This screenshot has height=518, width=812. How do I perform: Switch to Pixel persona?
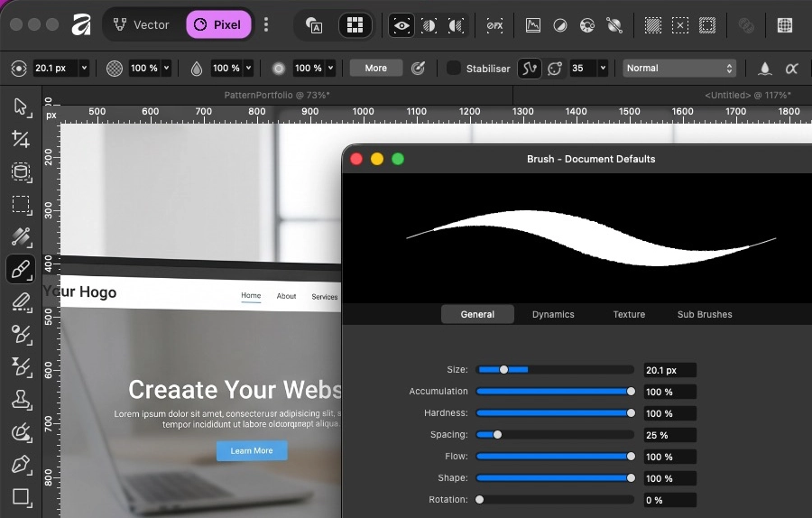coord(218,24)
